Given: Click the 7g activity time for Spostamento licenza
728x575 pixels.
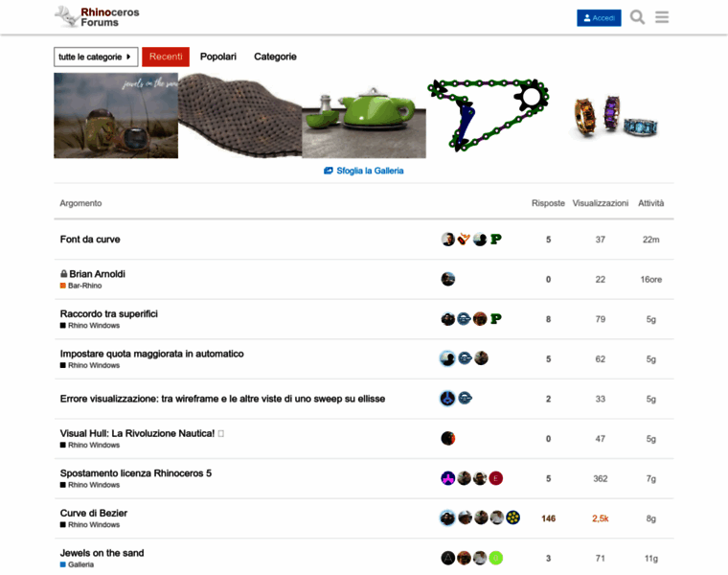Looking at the screenshot, I should tap(650, 478).
